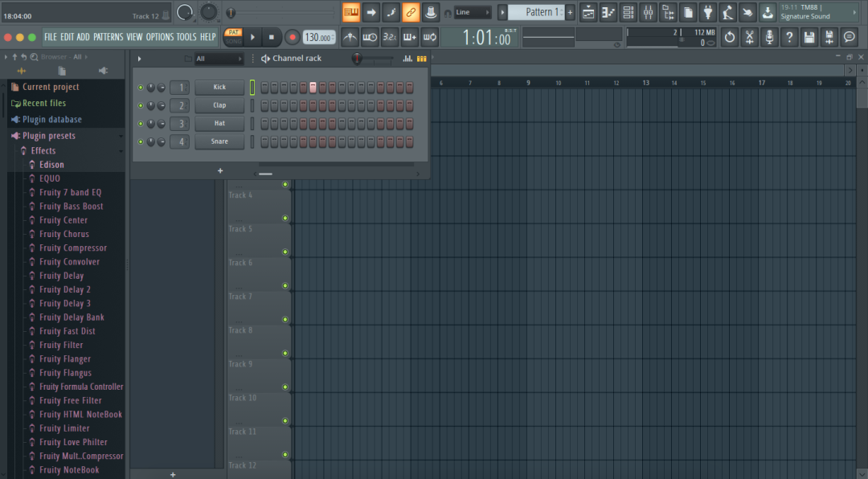Image resolution: width=868 pixels, height=479 pixels.
Task: Click the scissors audio editor icon
Action: click(x=750, y=37)
